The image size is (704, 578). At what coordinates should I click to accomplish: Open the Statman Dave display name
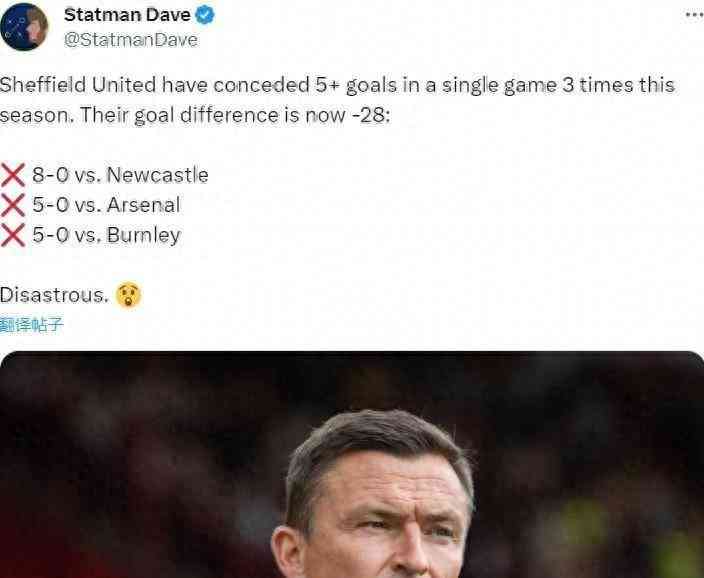click(127, 15)
